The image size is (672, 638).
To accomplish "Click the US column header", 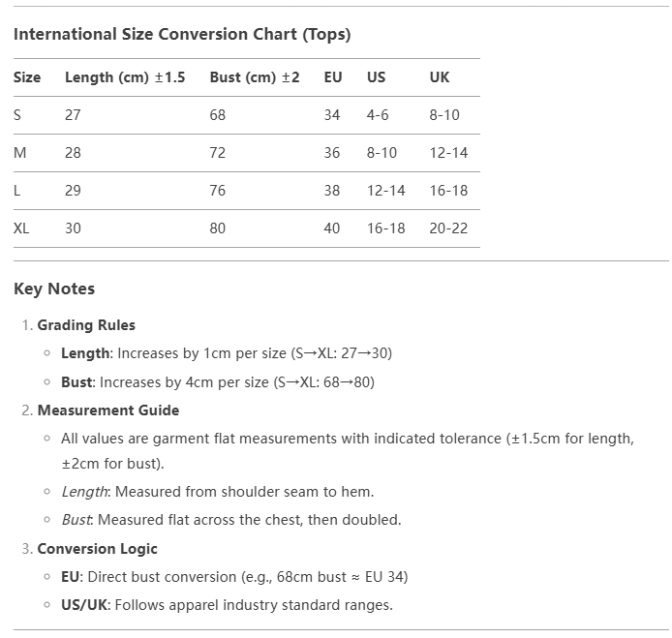I will point(376,77).
